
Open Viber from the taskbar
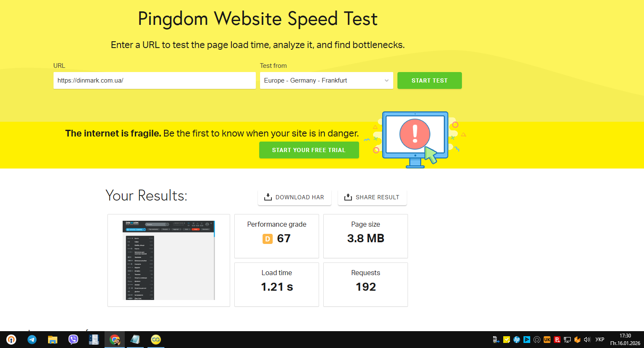click(73, 340)
